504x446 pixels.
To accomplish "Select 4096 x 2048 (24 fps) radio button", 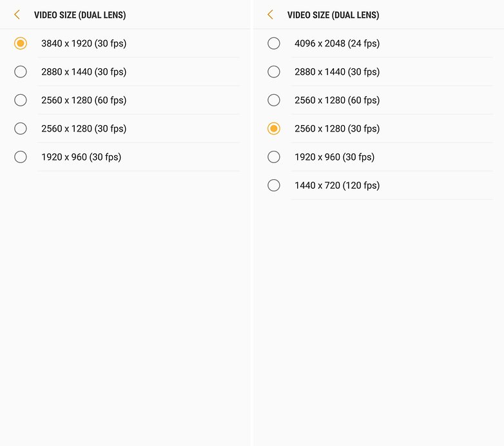I will click(274, 43).
